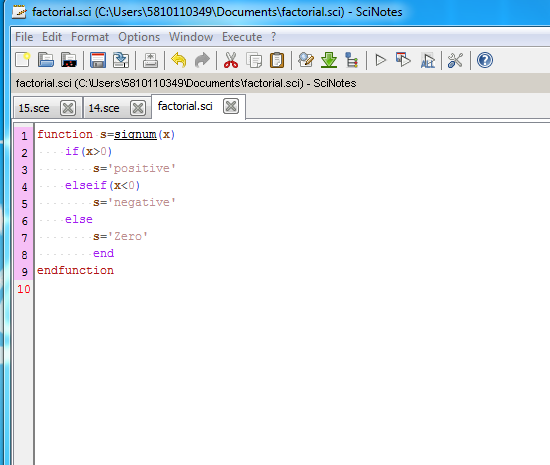Close the 14.sce tab
550x465 pixels.
coord(138,108)
